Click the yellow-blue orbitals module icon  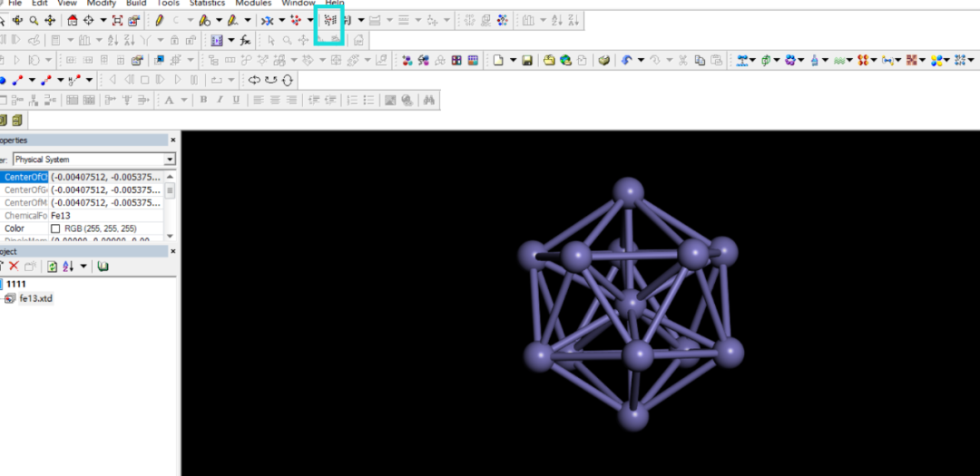pos(936,61)
